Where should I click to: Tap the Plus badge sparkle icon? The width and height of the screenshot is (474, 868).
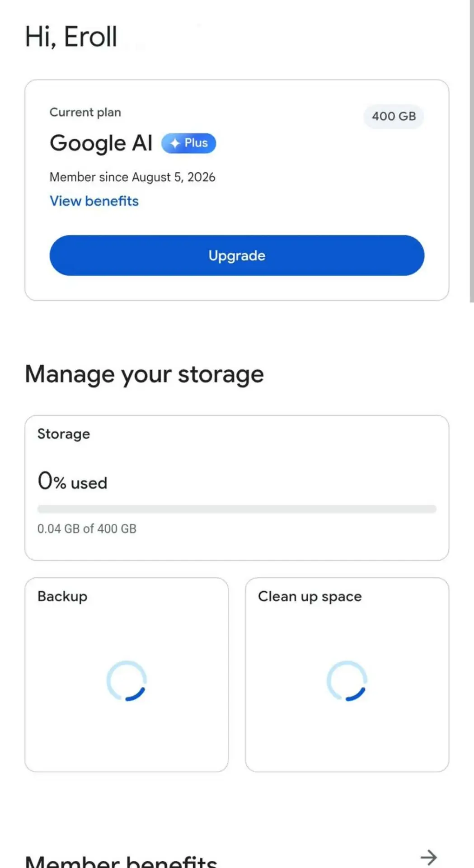coord(175,143)
